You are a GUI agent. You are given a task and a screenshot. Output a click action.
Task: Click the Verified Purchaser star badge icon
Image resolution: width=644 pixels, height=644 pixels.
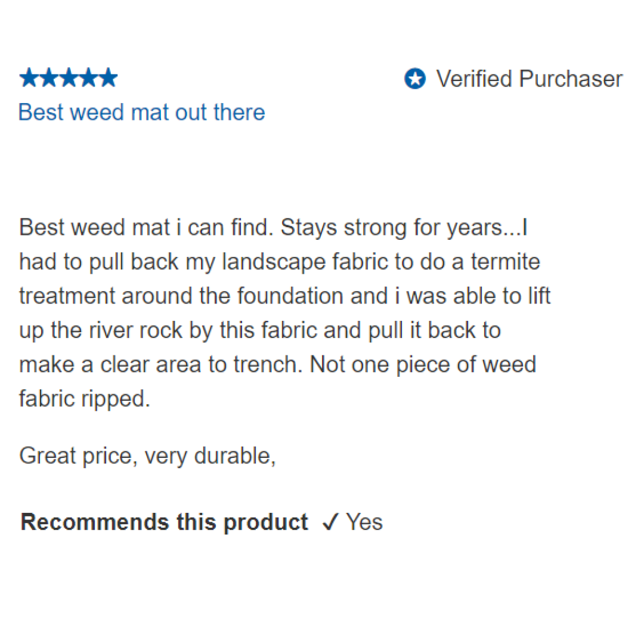[415, 79]
